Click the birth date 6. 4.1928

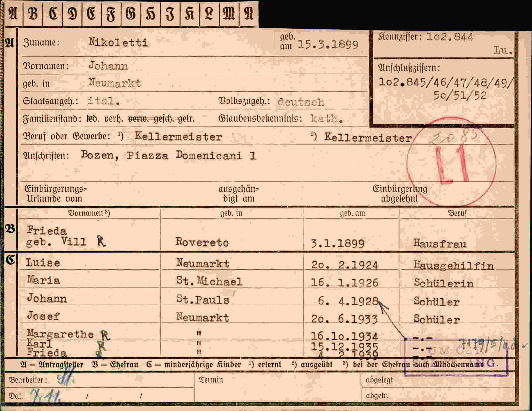pyautogui.click(x=348, y=301)
